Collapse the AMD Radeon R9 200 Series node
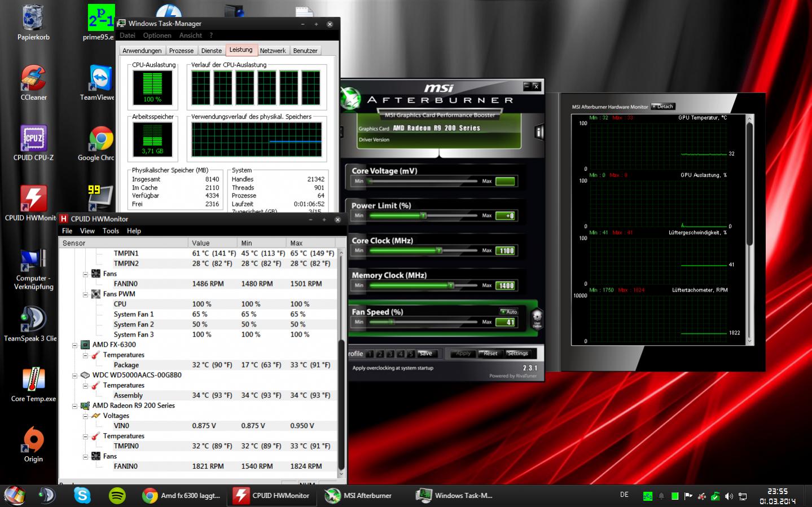 click(75, 406)
